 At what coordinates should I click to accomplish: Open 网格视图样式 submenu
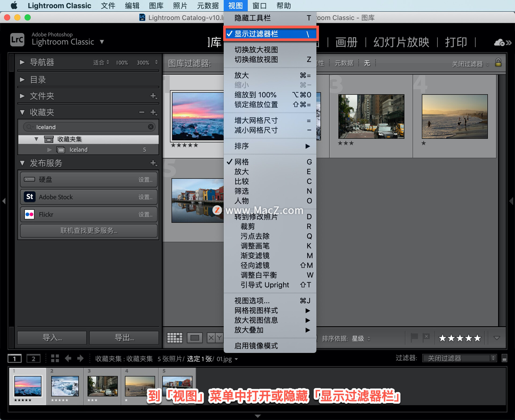[x=270, y=311]
